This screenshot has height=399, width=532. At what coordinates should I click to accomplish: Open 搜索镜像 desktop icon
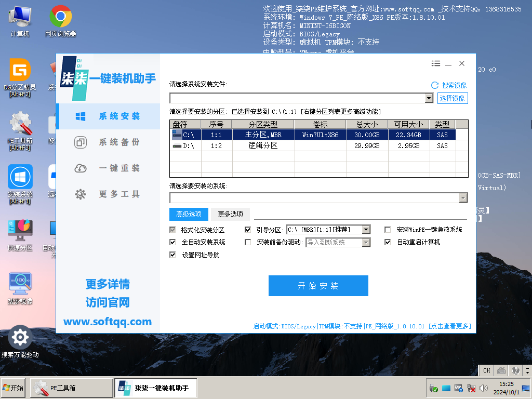coord(20,288)
